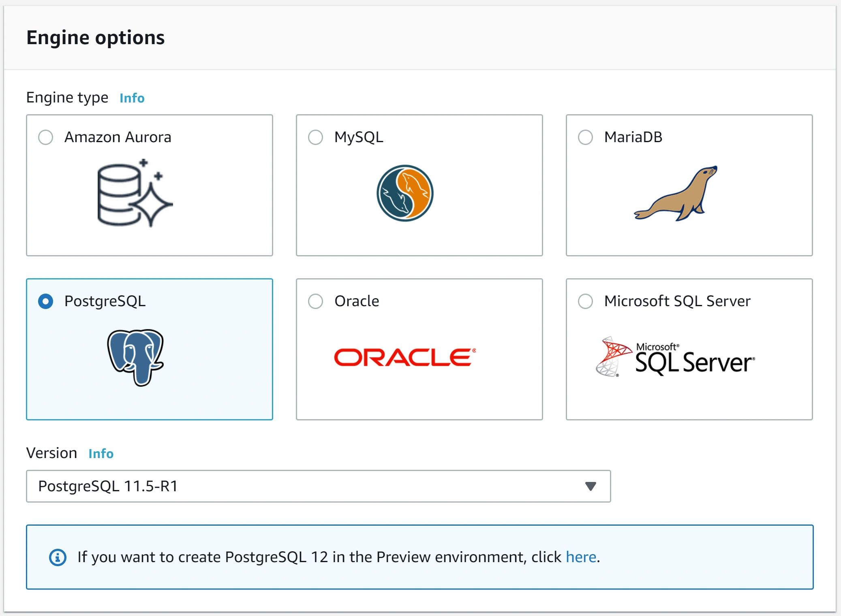Select the Oracle radio button
The height and width of the screenshot is (616, 841).
[x=315, y=301]
